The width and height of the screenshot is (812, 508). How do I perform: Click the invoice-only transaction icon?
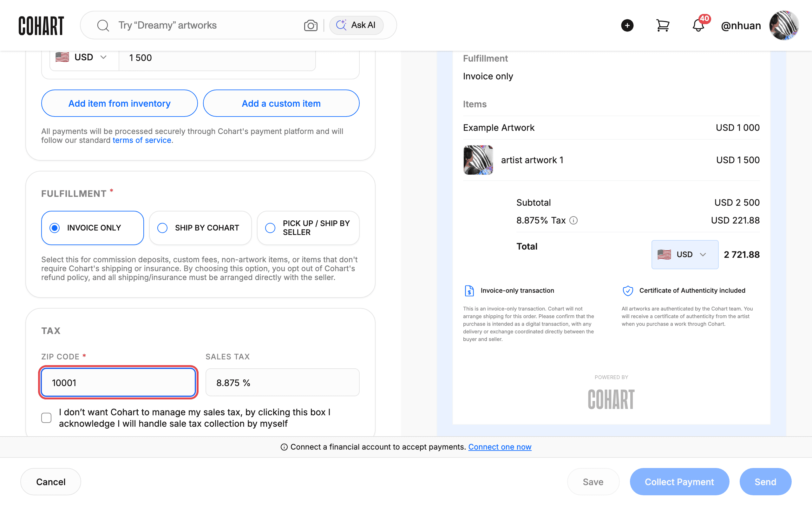pyautogui.click(x=469, y=291)
